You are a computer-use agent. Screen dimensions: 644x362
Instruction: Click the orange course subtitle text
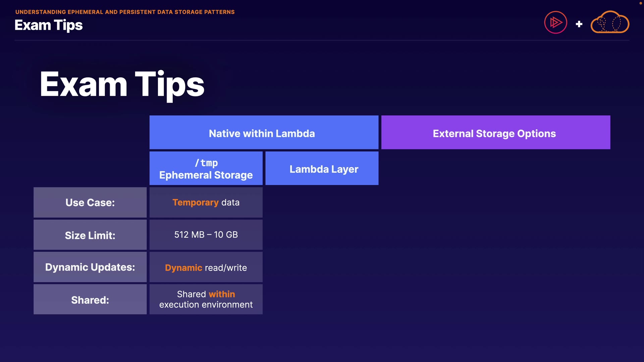[125, 12]
